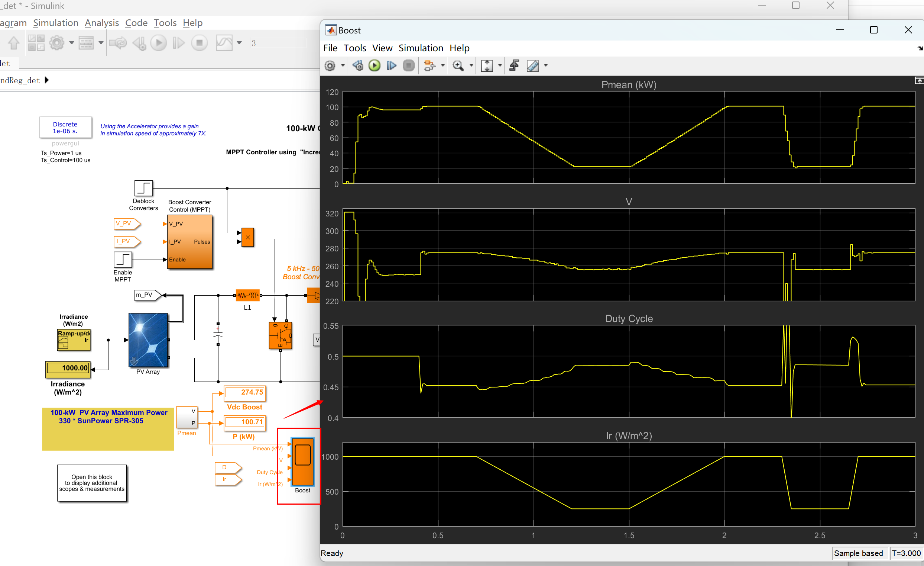Click the simulation stop time input field

coord(278,43)
